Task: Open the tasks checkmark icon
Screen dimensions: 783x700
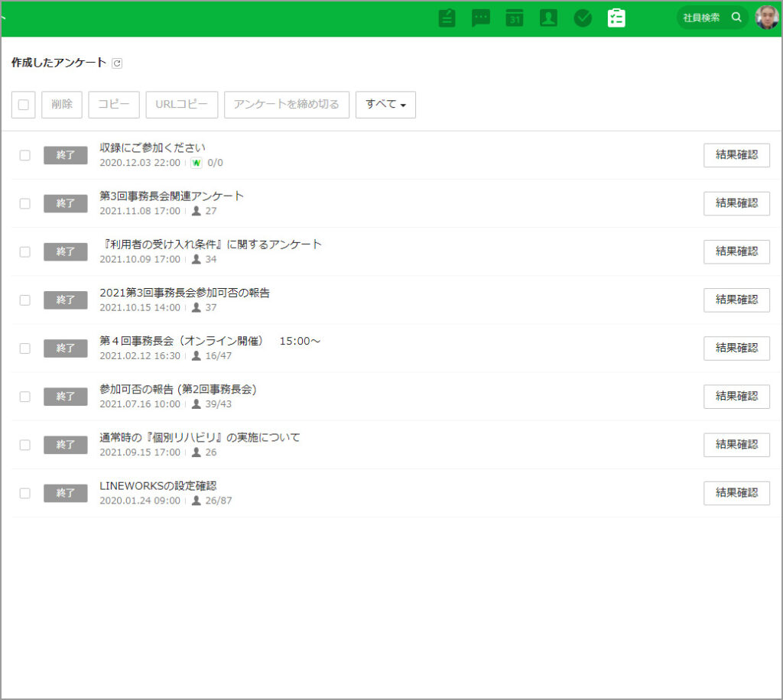Action: point(583,18)
